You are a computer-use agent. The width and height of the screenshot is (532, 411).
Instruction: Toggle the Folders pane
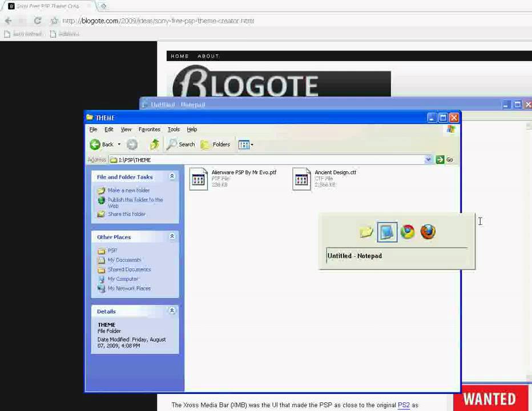coord(215,144)
